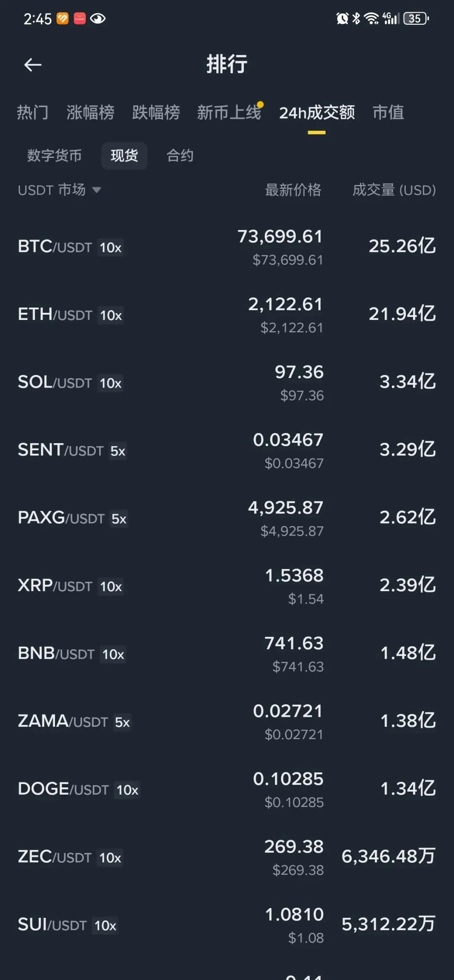Select the 数字货币 filter
454x980 pixels.
tap(54, 156)
